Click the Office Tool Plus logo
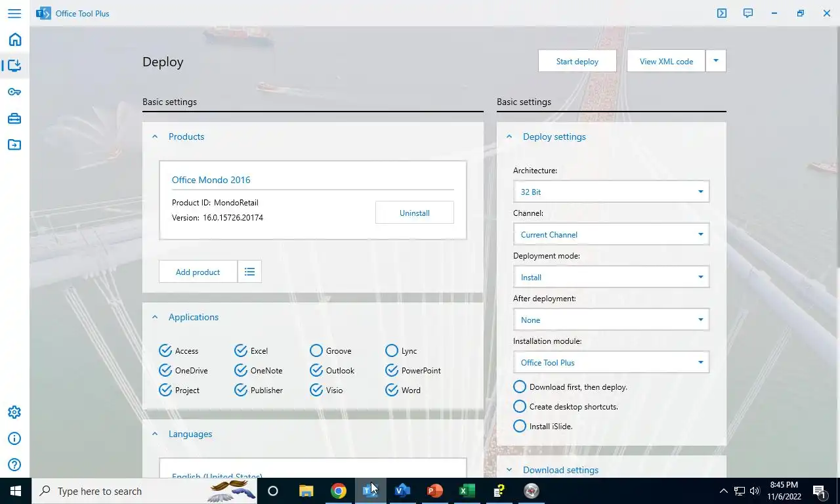 pos(43,13)
